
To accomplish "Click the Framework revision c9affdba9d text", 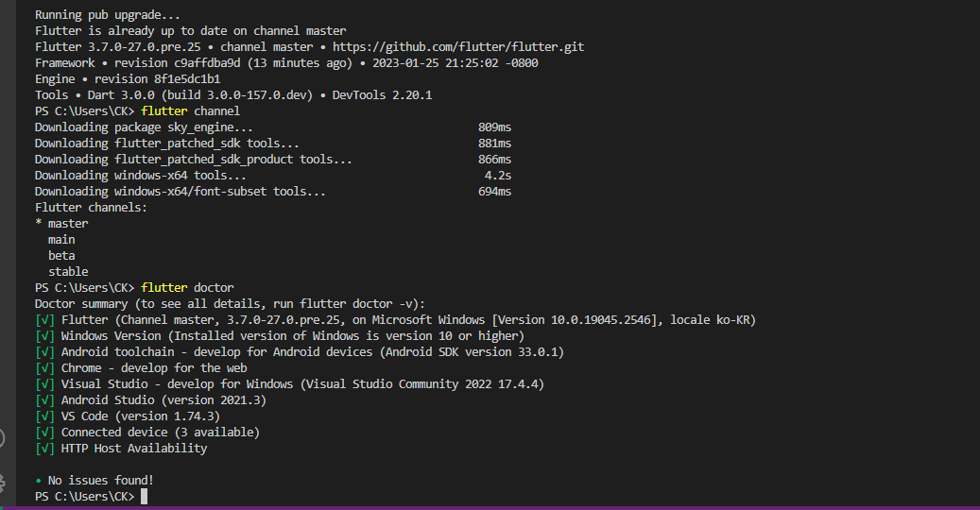I will (137, 63).
